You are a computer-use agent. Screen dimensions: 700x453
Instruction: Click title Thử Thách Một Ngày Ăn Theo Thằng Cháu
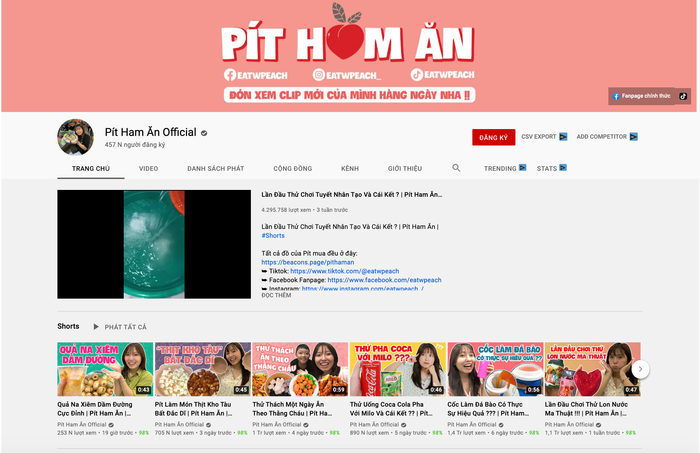292,409
